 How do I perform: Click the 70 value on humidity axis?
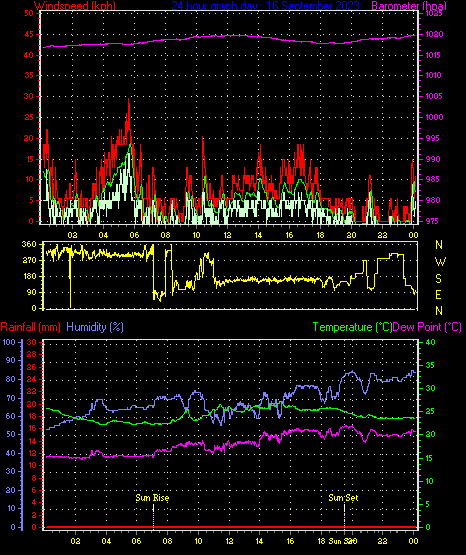point(11,398)
